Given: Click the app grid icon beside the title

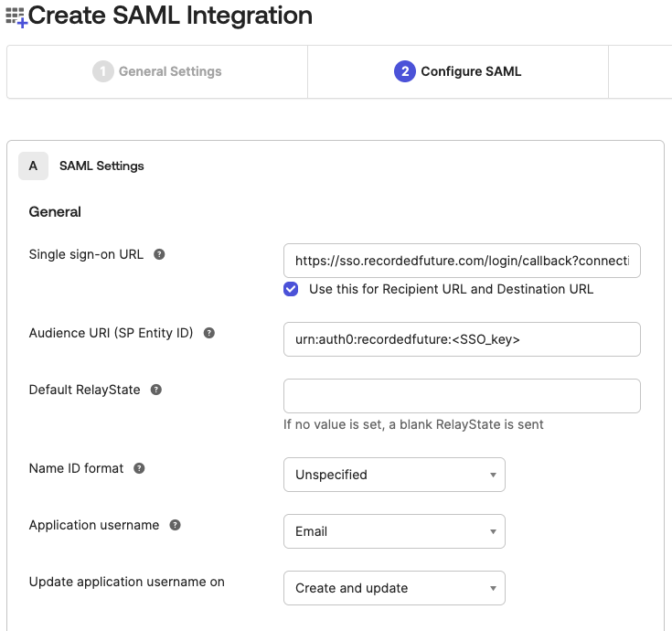Looking at the screenshot, I should click(16, 16).
